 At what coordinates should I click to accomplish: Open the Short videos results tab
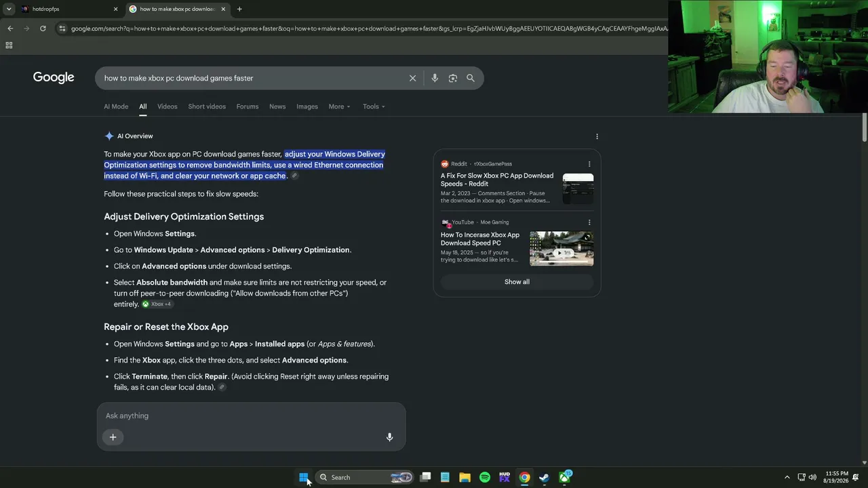pos(207,106)
